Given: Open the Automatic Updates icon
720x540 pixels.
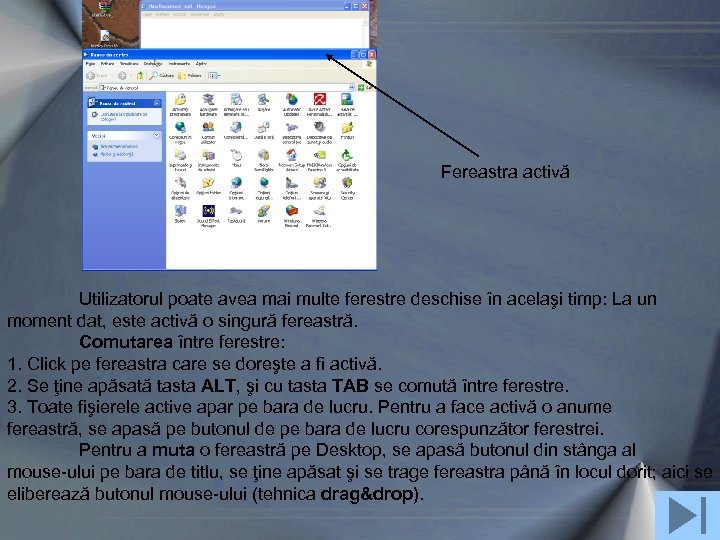Looking at the screenshot, I should coord(292,100).
